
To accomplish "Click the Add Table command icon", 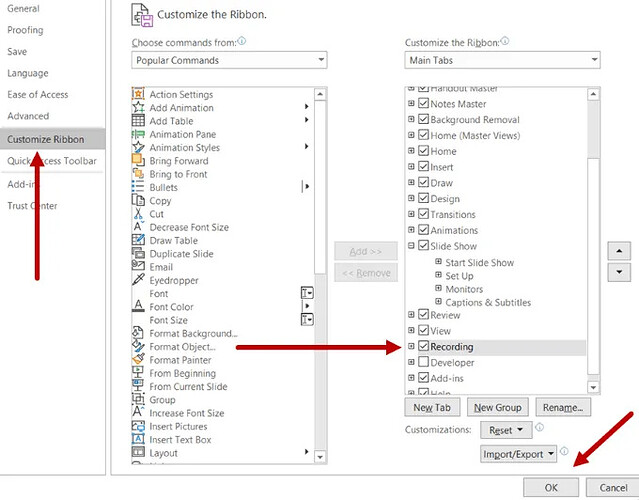I will click(138, 121).
